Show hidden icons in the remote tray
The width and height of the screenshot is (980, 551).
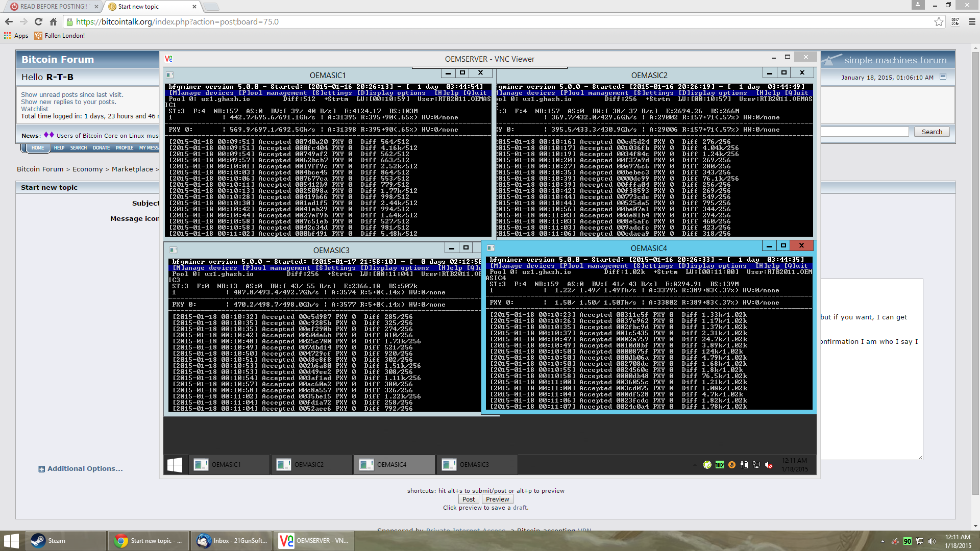tap(694, 465)
